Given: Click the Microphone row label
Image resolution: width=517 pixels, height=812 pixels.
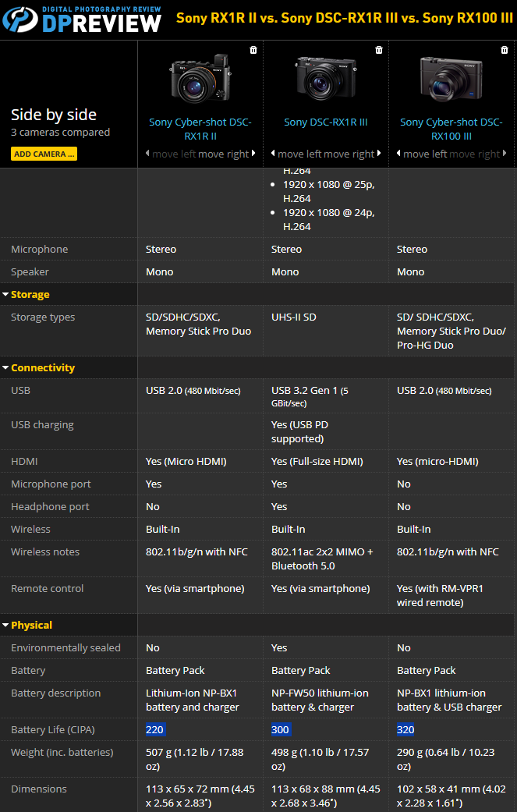Looking at the screenshot, I should click(39, 249).
